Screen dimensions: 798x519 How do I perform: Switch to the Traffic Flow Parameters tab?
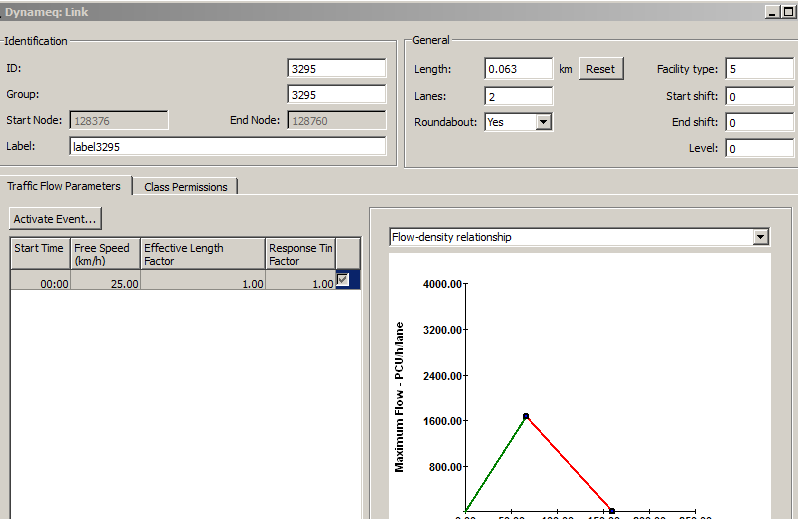[64, 186]
